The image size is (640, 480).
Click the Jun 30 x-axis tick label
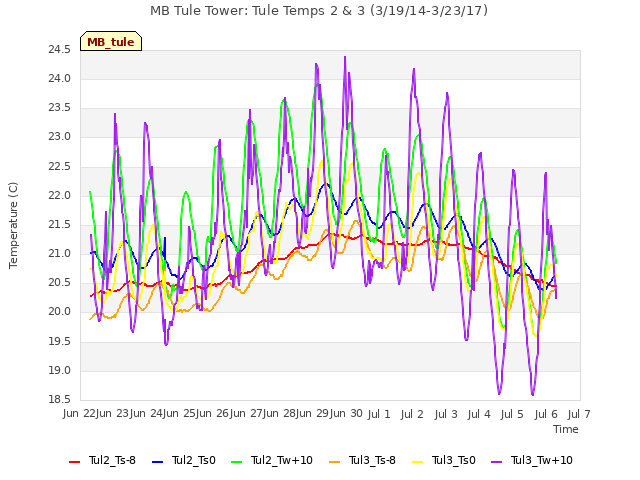[346, 413]
